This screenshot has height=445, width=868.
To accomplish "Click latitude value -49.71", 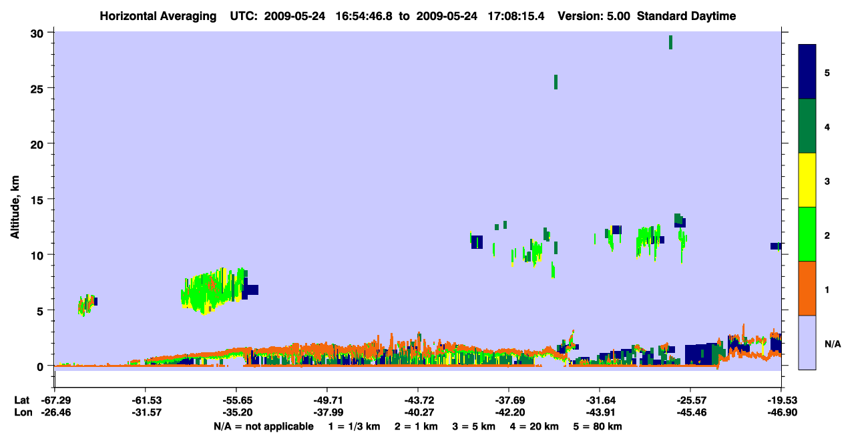I will (327, 400).
